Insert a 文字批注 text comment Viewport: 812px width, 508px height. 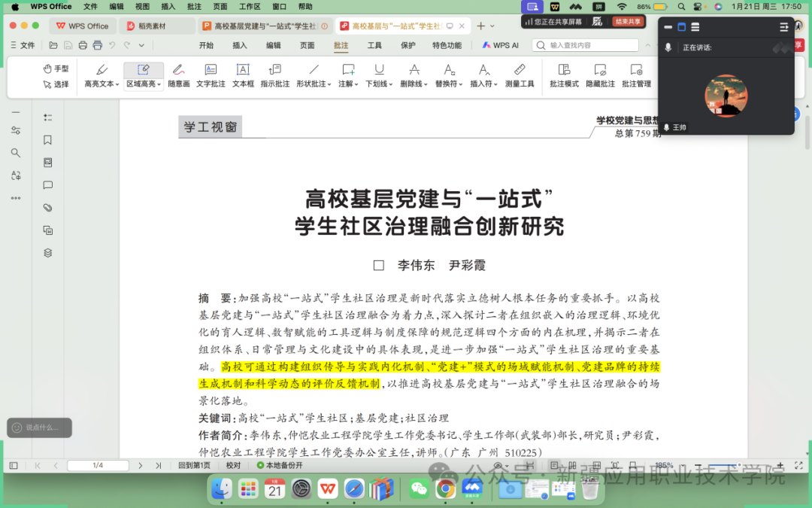[x=211, y=77]
